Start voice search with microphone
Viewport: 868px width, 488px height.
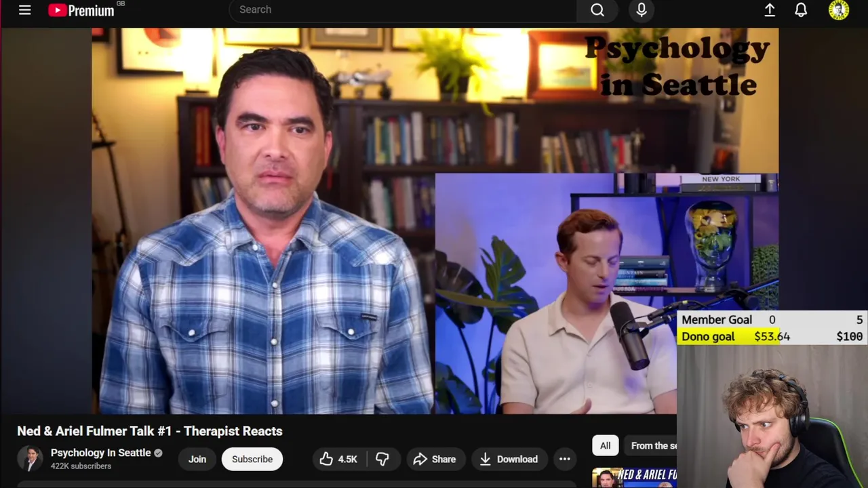click(642, 9)
